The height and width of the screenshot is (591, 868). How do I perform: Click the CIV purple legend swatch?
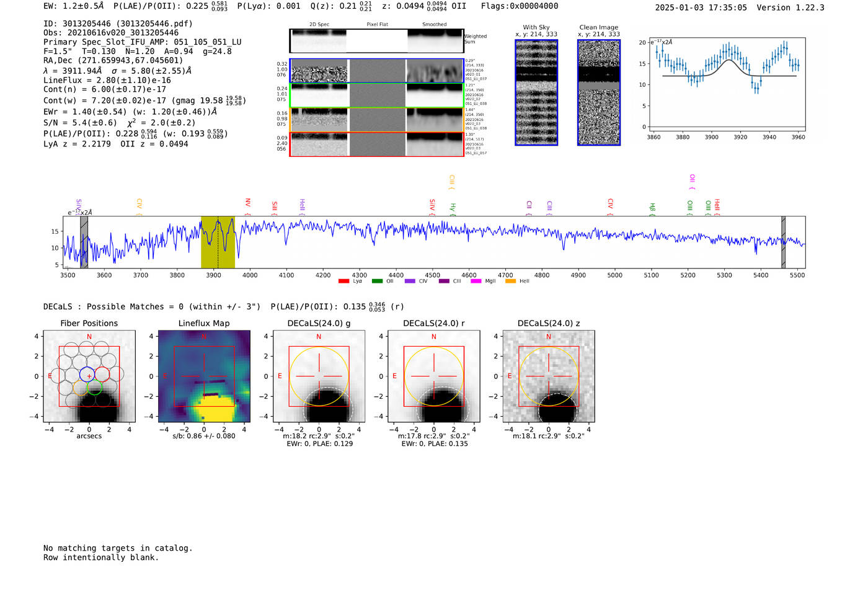tap(410, 282)
